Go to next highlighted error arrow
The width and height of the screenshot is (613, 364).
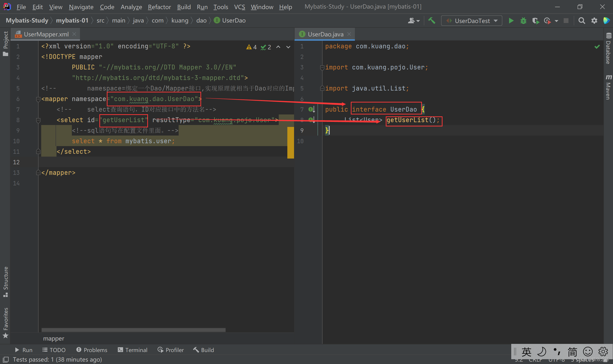288,47
